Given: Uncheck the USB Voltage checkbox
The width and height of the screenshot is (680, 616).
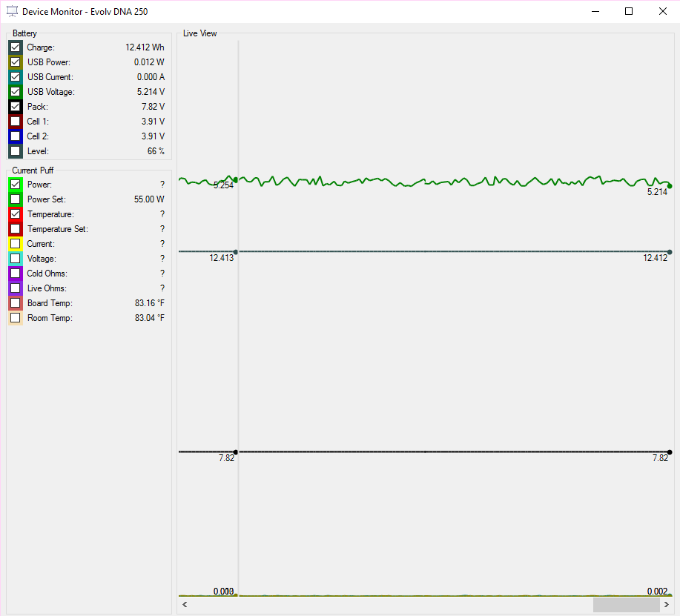Looking at the screenshot, I should pyautogui.click(x=16, y=92).
